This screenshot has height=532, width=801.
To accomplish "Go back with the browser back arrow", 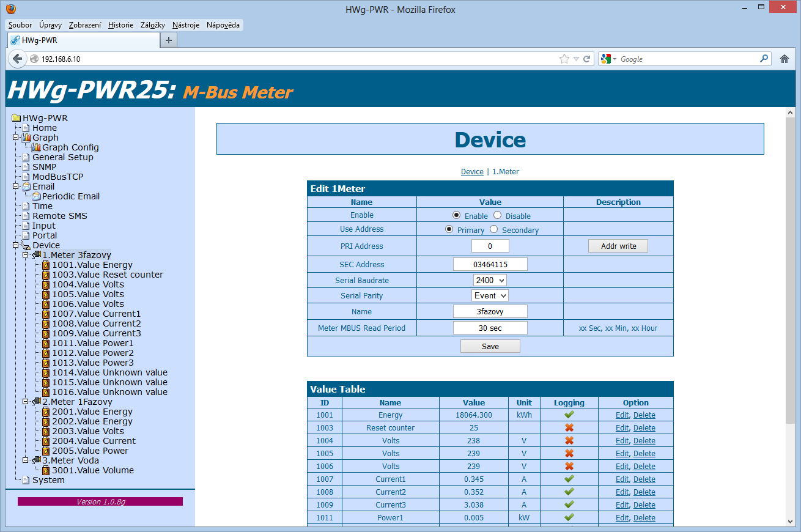I will 17,59.
